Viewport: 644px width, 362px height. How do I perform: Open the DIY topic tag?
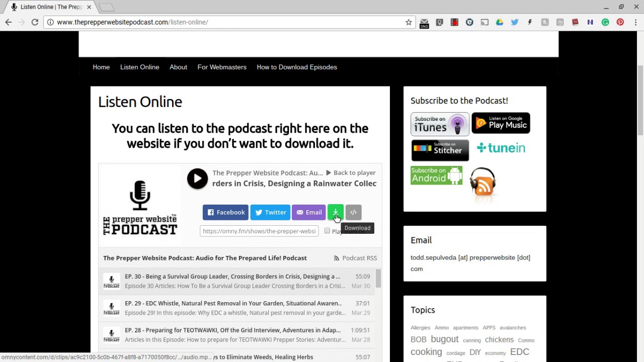(475, 352)
